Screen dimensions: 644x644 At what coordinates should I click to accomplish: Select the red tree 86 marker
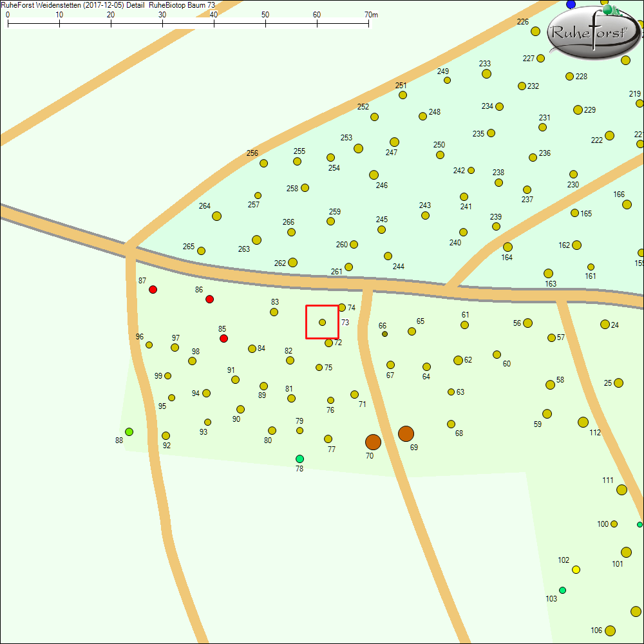tap(209, 299)
